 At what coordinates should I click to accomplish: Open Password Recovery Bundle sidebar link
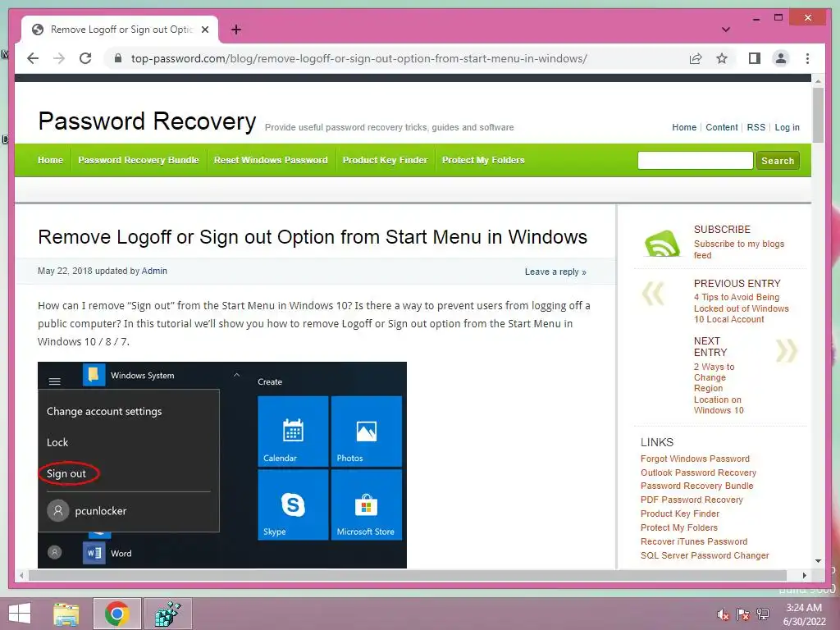(697, 486)
